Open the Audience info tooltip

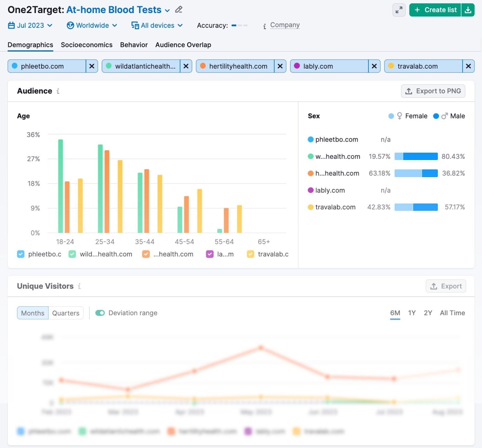[x=58, y=91]
